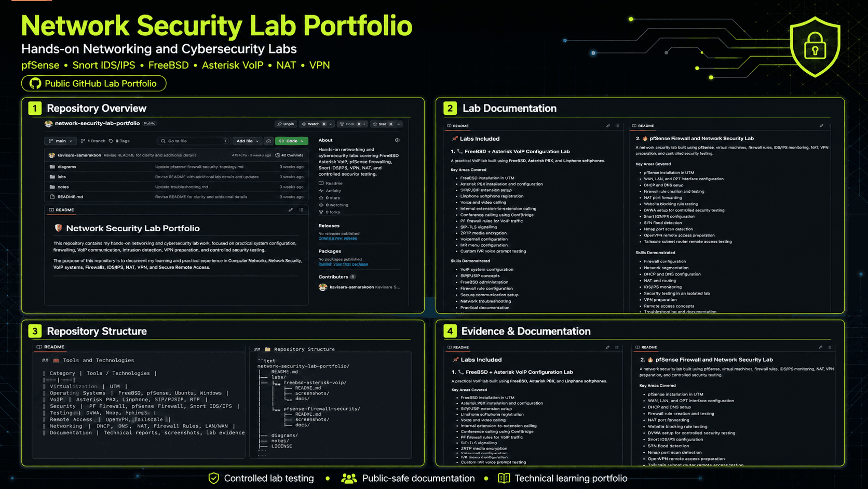Open the labs folder
Screen dimensions: 868x489
(62, 177)
